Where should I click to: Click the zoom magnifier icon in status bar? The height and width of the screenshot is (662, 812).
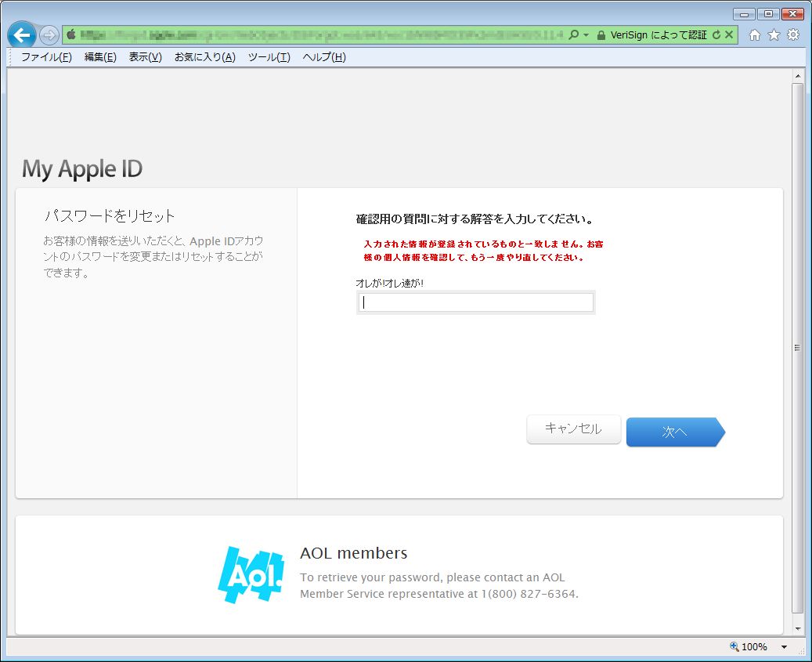point(734,646)
